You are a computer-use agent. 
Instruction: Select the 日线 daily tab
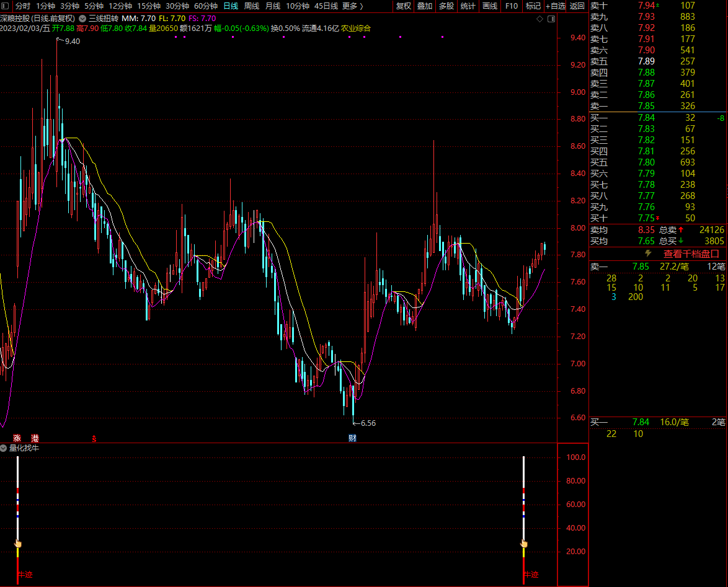(x=231, y=6)
